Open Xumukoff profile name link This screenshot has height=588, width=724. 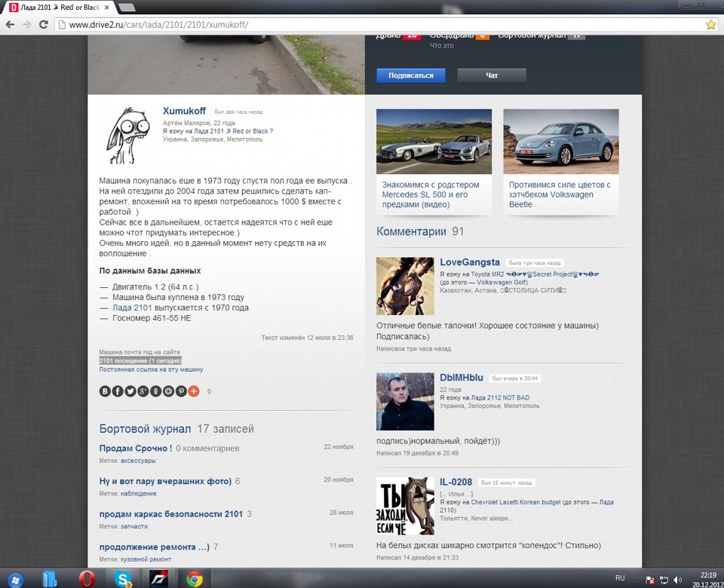[184, 111]
